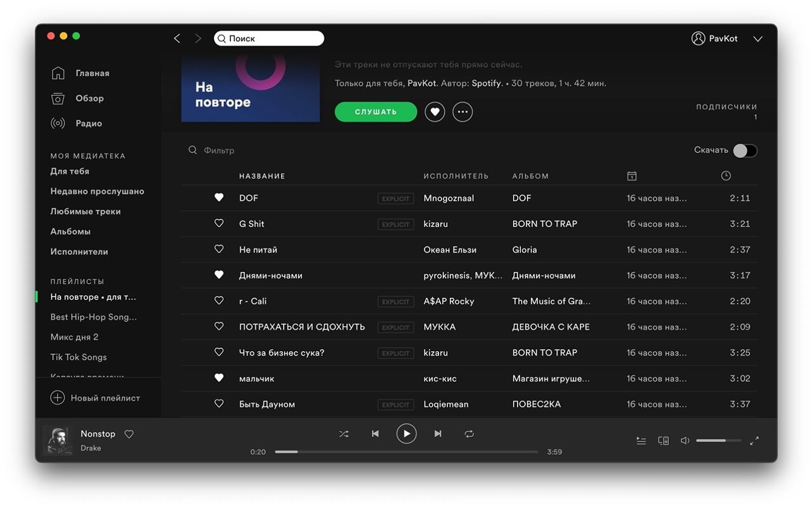
Task: Like the G Shit track heart
Action: click(x=219, y=224)
